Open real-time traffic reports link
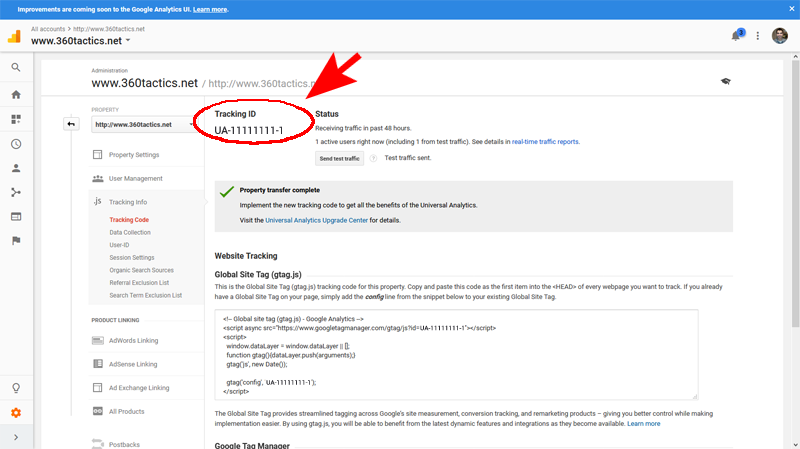The width and height of the screenshot is (800, 449). (545, 142)
